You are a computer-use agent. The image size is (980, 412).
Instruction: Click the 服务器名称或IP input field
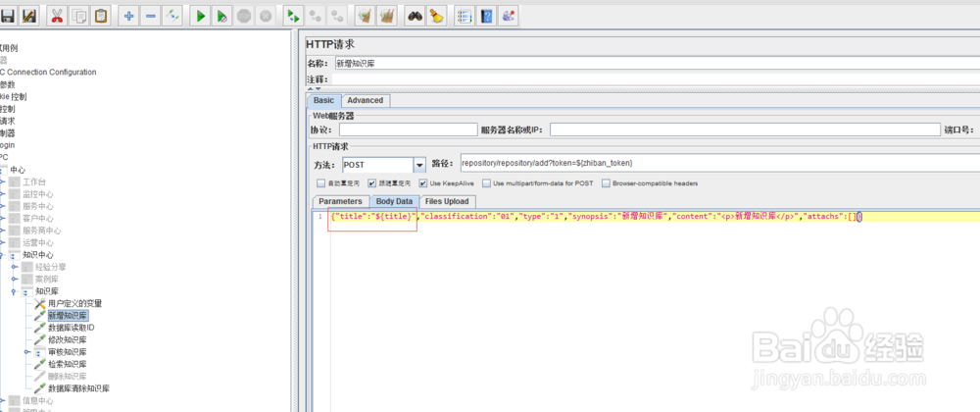[745, 129]
